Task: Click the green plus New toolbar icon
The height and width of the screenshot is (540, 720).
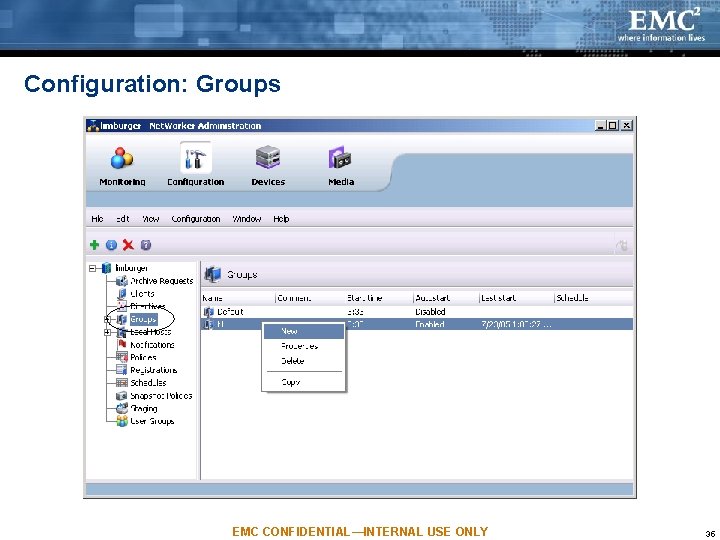Action: pos(95,245)
